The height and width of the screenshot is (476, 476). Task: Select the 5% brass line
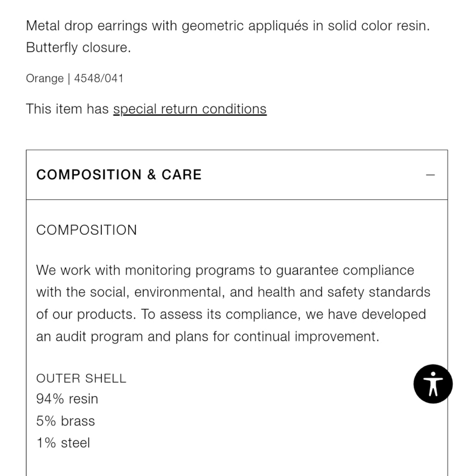[66, 421]
